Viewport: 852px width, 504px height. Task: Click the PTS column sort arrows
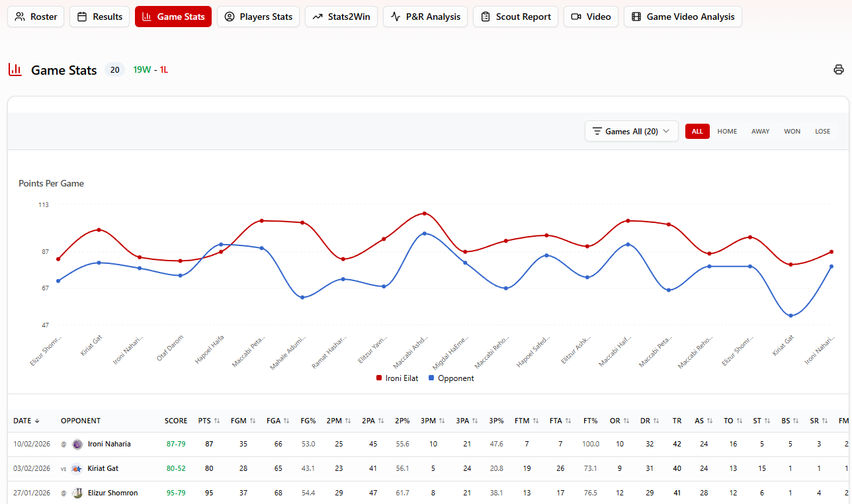coord(217,421)
